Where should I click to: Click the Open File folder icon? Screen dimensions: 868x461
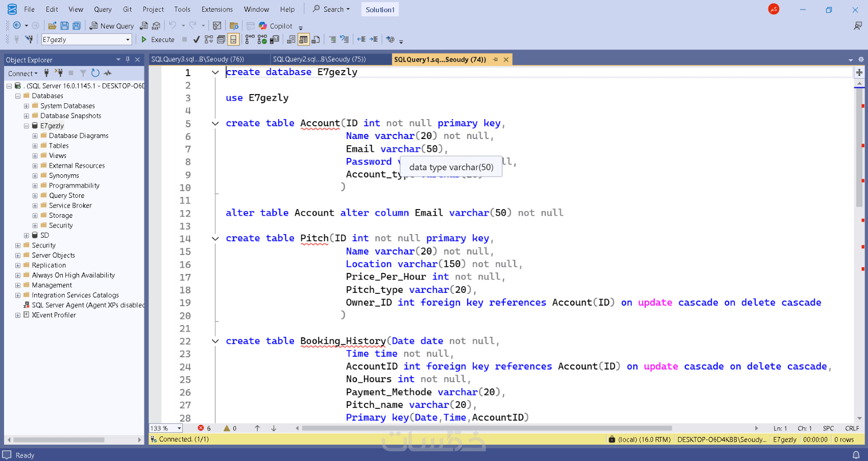tap(52, 26)
